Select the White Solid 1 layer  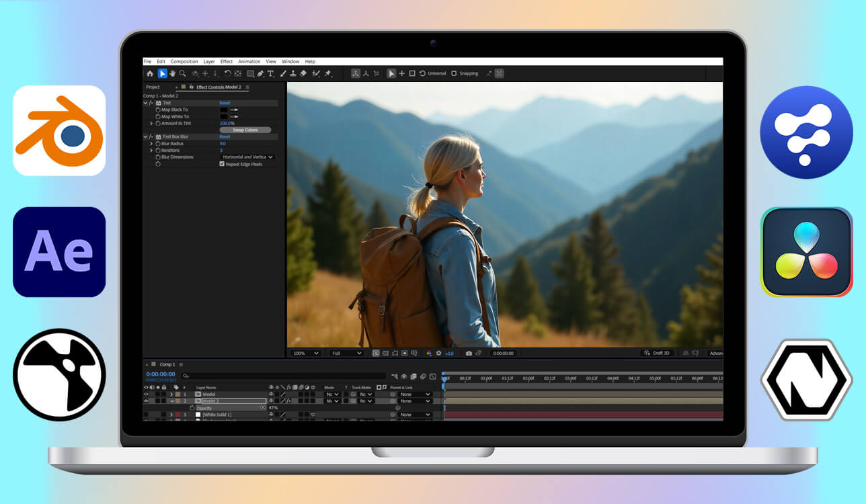(217, 415)
